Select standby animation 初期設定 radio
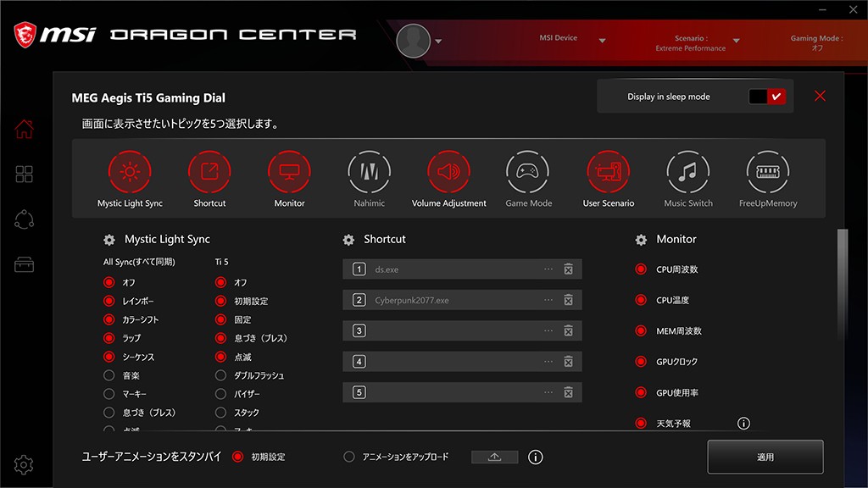Screen dimensions: 868x488 click(237, 457)
